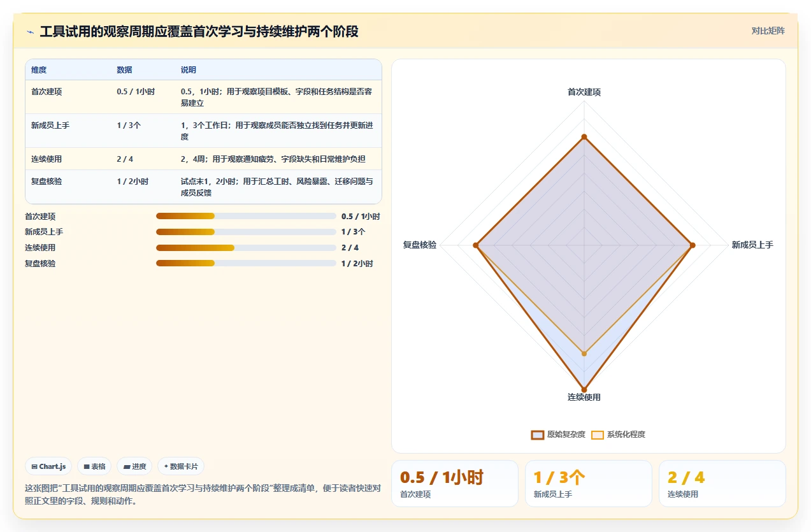This screenshot has width=811, height=532.
Task: Click the outer radar data point on the 连续使用 axis
Action: click(x=584, y=389)
